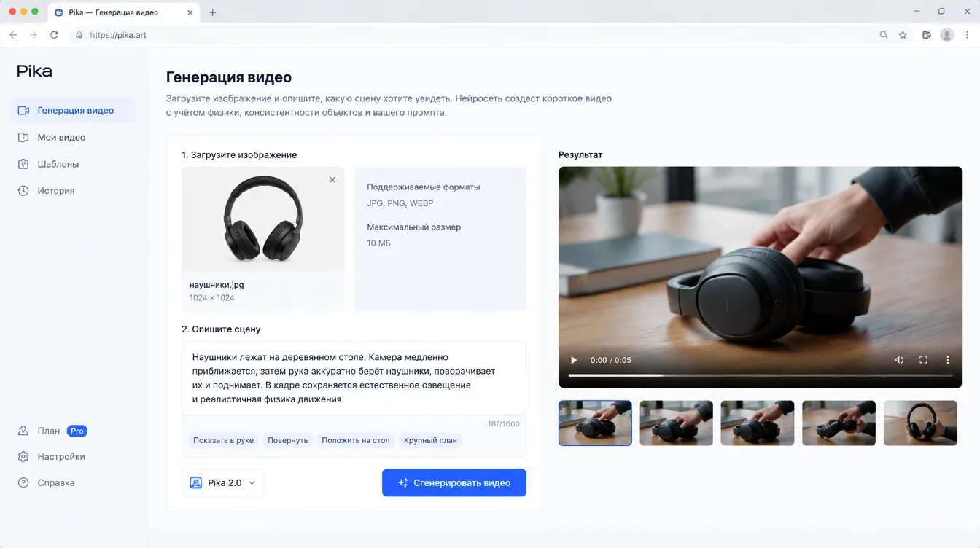Click the templates icon beside Шаблоны
Image resolution: width=980 pixels, height=548 pixels.
pyautogui.click(x=23, y=164)
